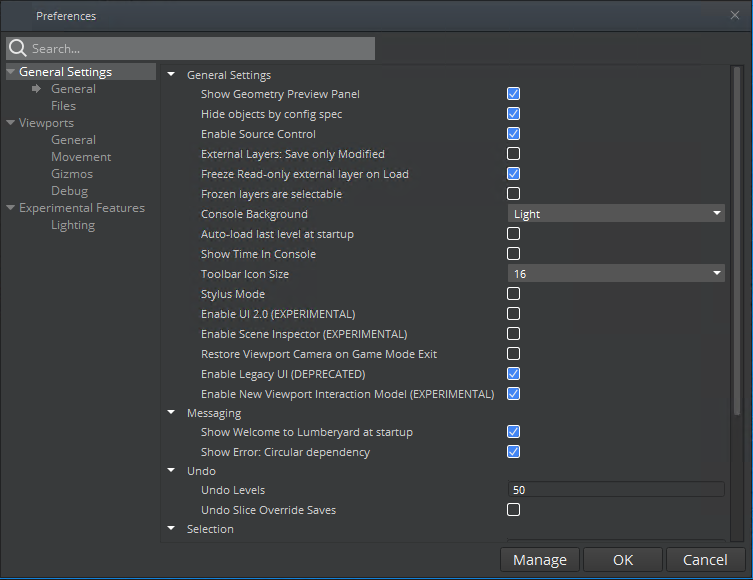Select Lighting under Experimental Features
Image resolution: width=753 pixels, height=580 pixels.
coord(73,225)
